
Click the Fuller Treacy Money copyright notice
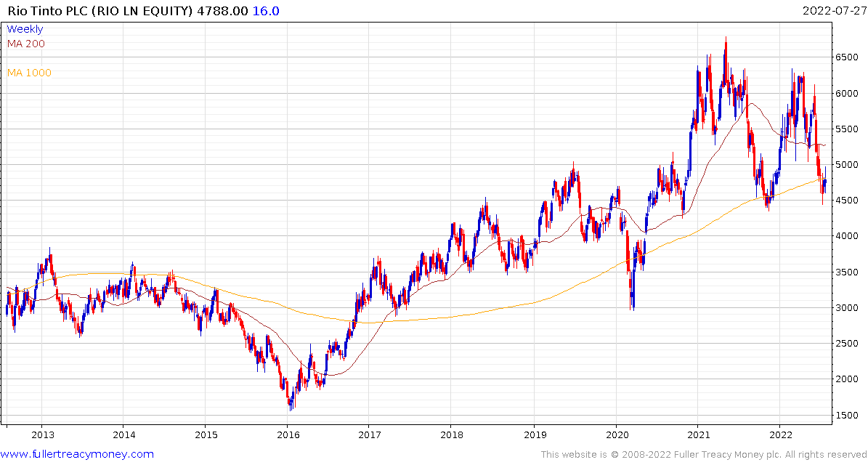(704, 455)
